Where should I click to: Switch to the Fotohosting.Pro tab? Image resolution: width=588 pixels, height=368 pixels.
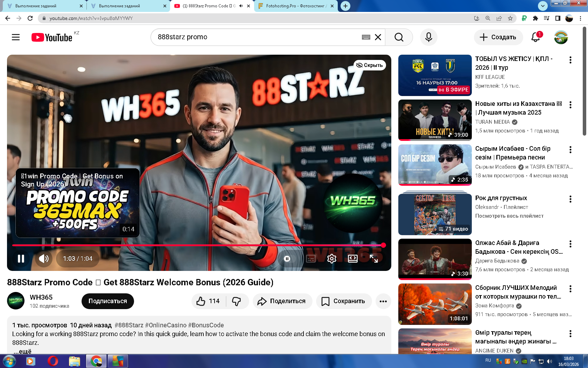click(296, 6)
